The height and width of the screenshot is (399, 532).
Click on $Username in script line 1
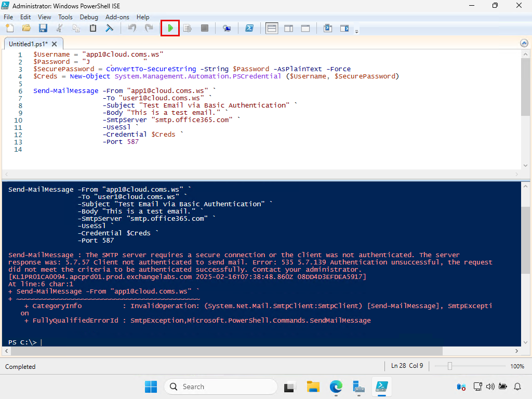pyautogui.click(x=51, y=54)
